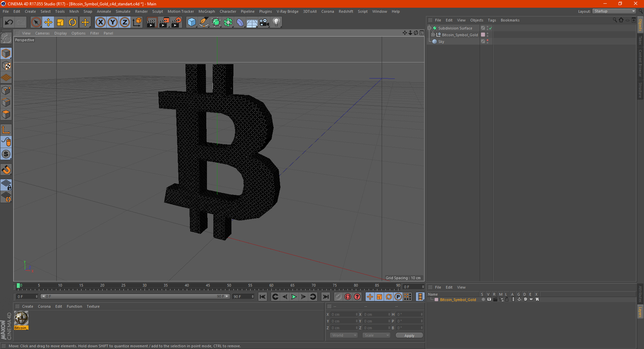The height and width of the screenshot is (349, 644).
Task: Open the MoGraph menu
Action: click(x=207, y=11)
